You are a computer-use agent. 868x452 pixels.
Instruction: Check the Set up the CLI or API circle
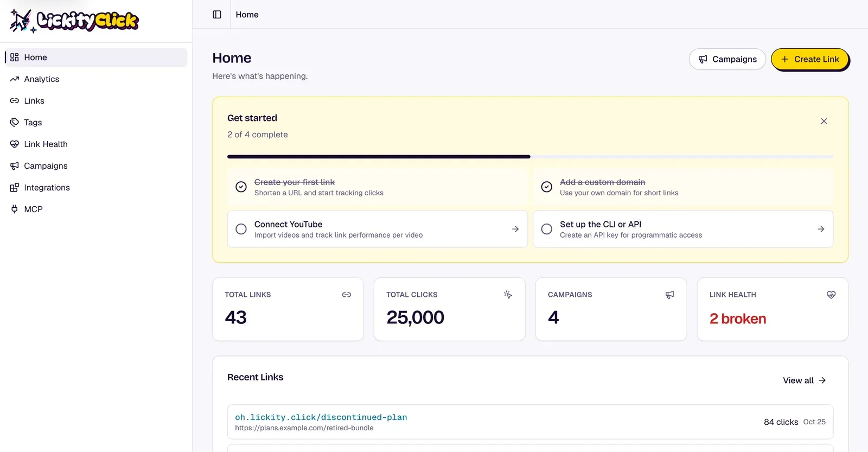(x=547, y=229)
